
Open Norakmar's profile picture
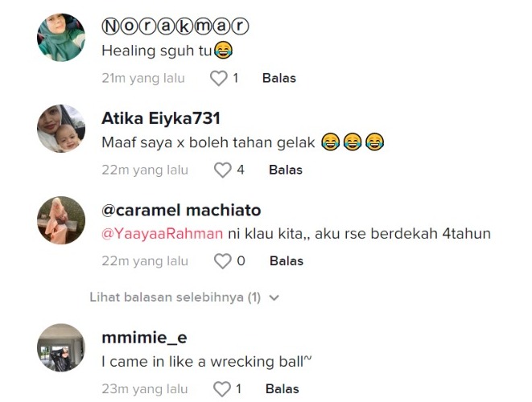click(x=61, y=37)
